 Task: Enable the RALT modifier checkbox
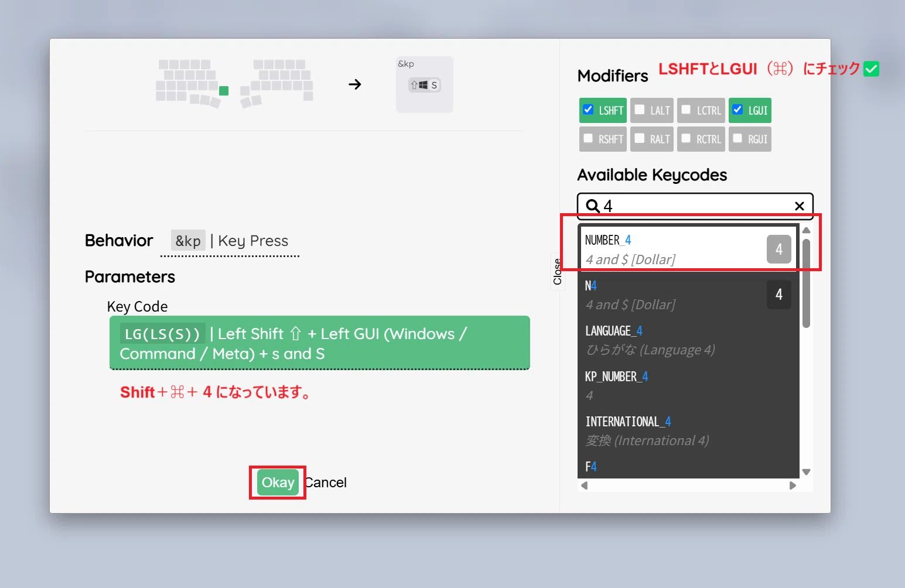pyautogui.click(x=640, y=138)
